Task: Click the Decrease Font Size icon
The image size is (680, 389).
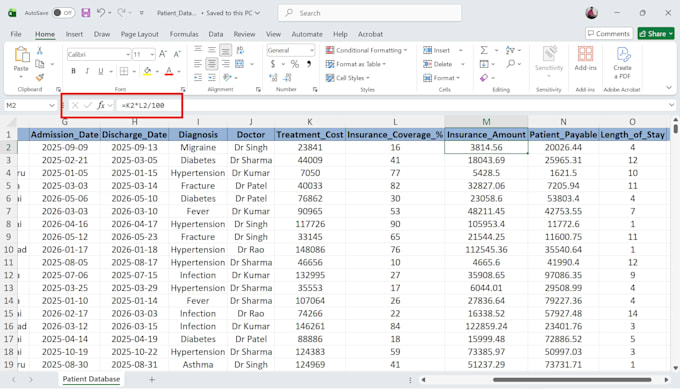Action: [x=177, y=54]
